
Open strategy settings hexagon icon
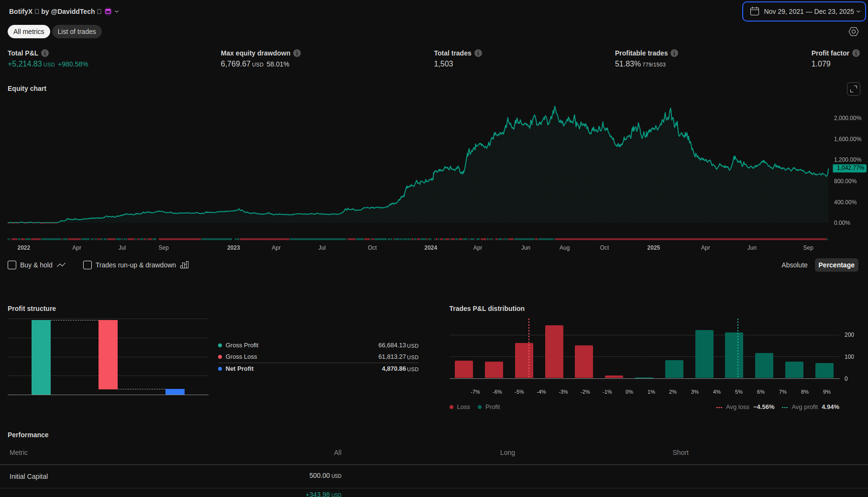pos(854,32)
